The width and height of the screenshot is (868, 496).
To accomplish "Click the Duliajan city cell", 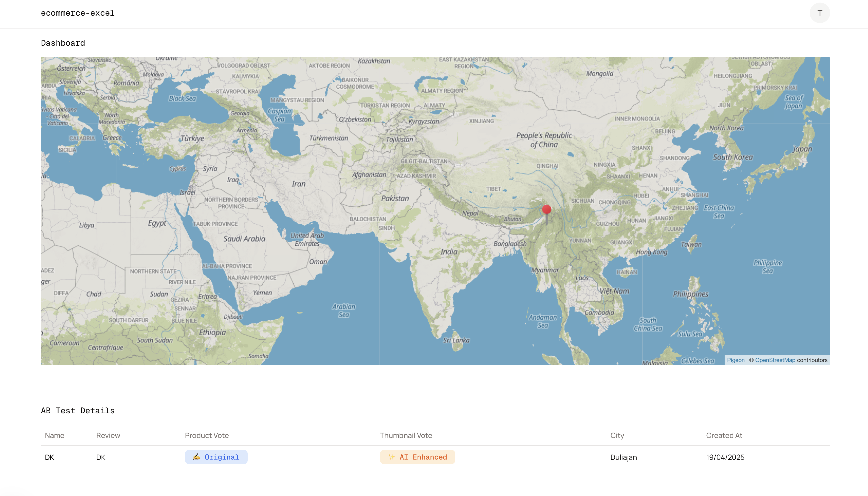I will click(623, 457).
